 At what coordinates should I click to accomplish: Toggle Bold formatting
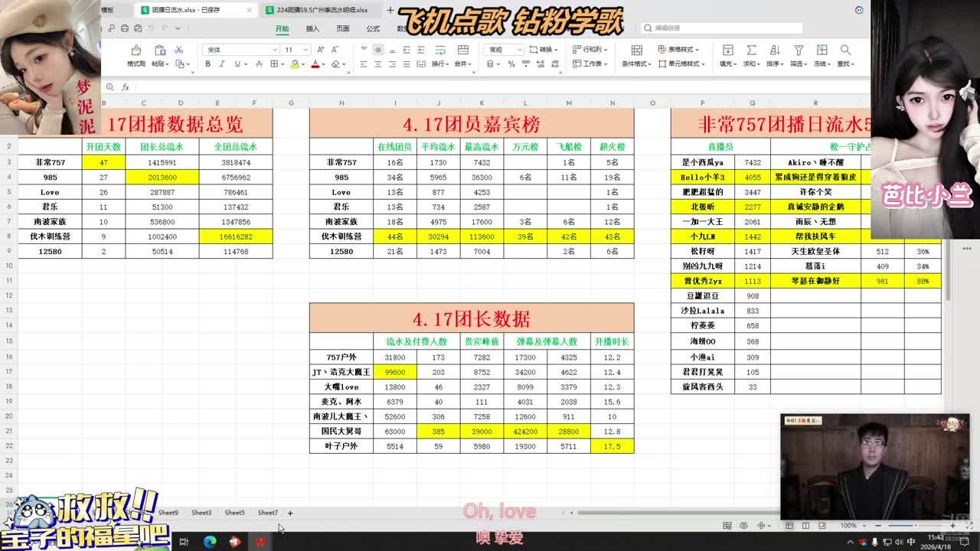(207, 64)
